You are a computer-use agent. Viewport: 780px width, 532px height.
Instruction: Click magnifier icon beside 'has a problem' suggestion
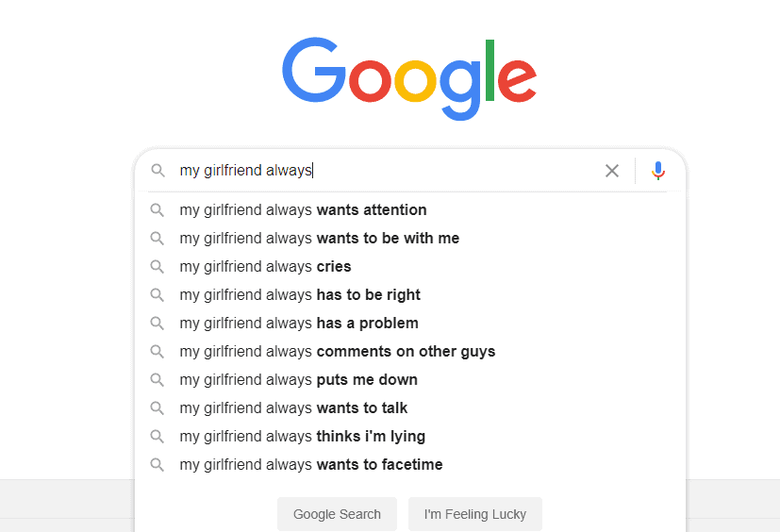[158, 324]
